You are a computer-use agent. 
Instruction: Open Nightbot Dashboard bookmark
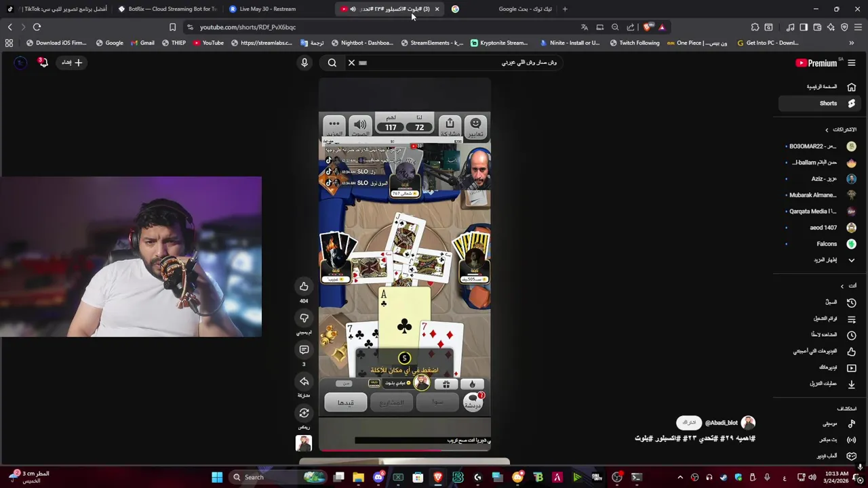point(361,43)
